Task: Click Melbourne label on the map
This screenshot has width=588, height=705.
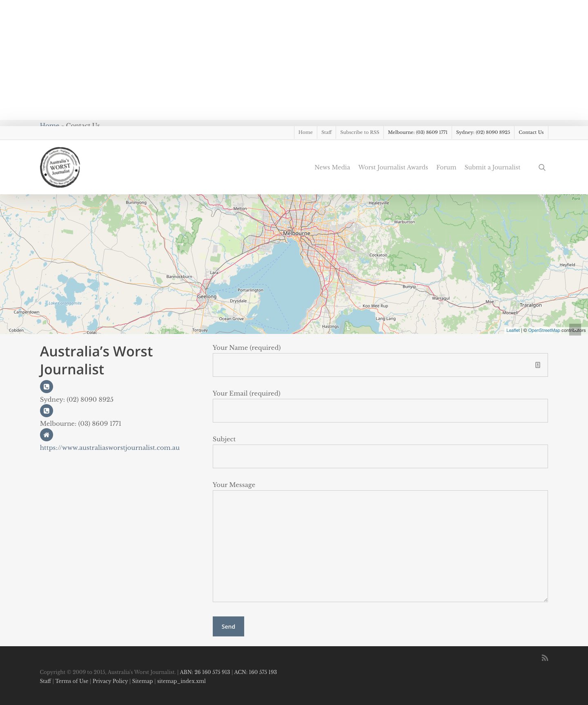Action: 297,233
